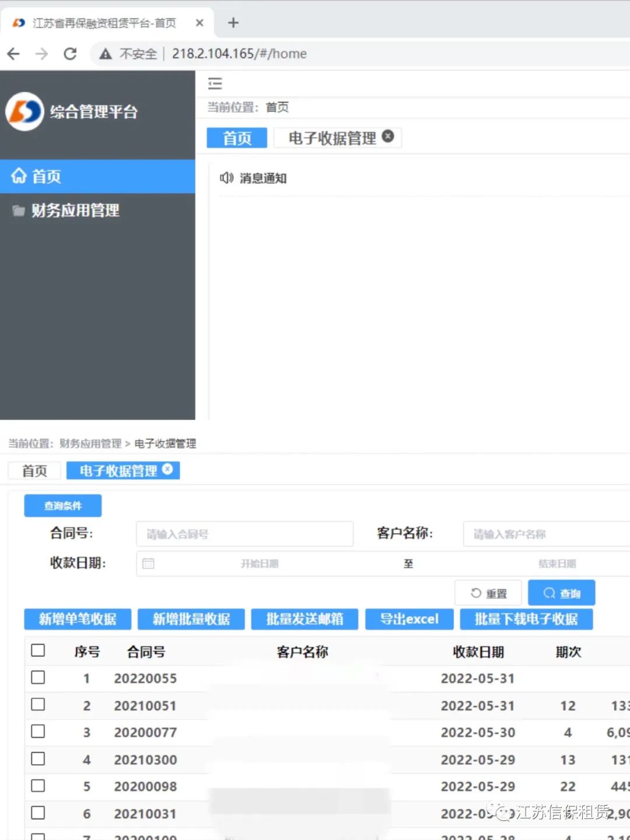
Task: Click 财务应用管理 in lower breadcrumb
Action: (x=90, y=444)
